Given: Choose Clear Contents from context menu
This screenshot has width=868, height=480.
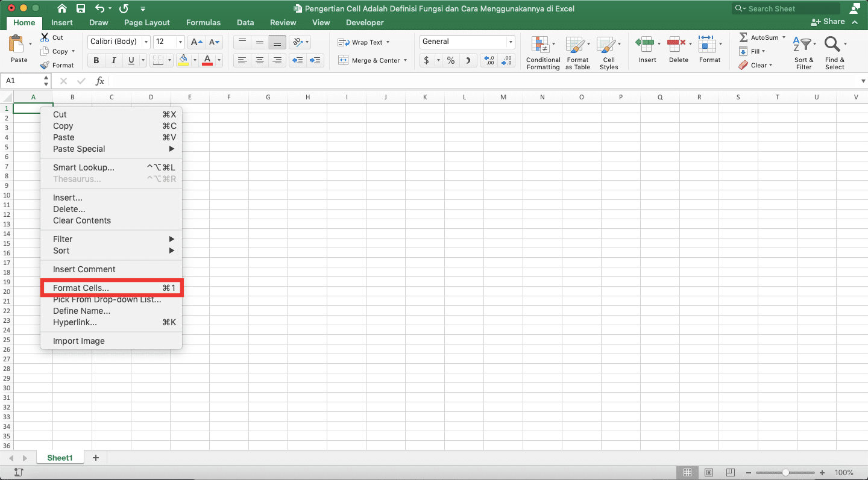Looking at the screenshot, I should click(111, 220).
